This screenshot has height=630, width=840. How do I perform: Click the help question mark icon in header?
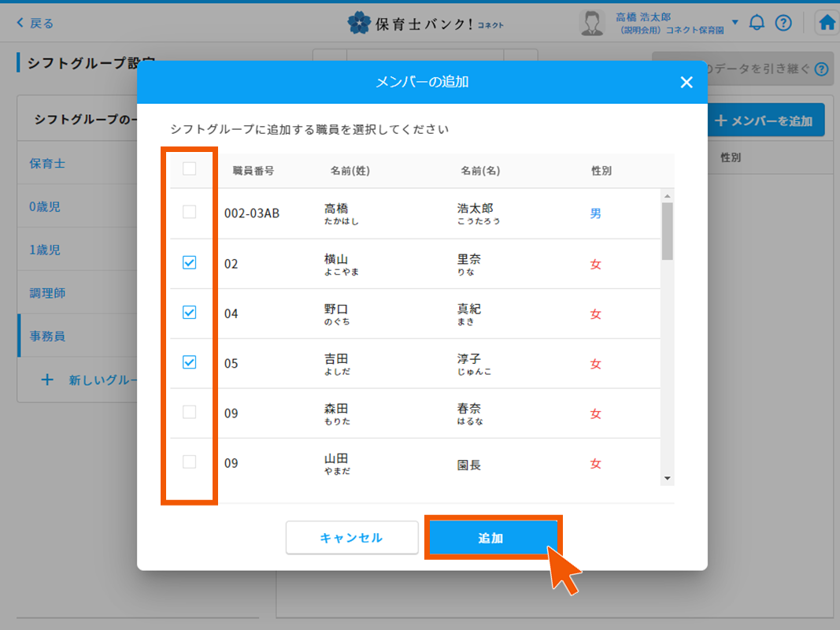pos(783,23)
